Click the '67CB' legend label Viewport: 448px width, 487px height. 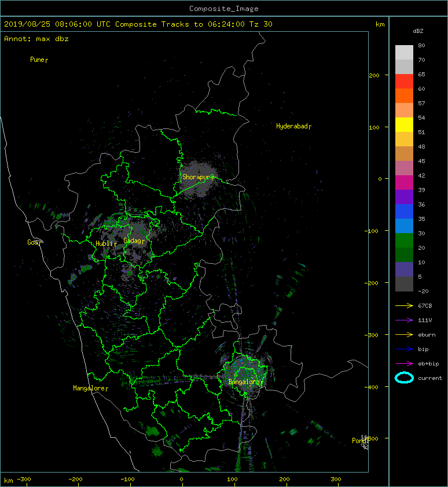(x=425, y=305)
